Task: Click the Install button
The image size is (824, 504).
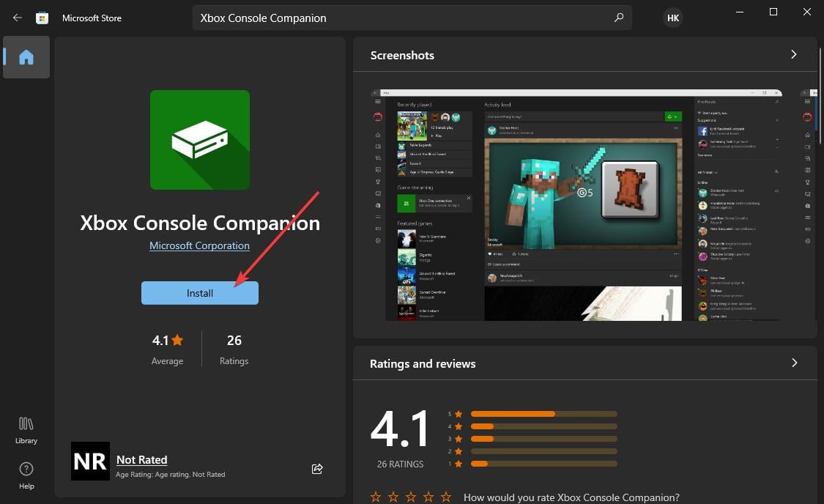Action: pyautogui.click(x=200, y=293)
